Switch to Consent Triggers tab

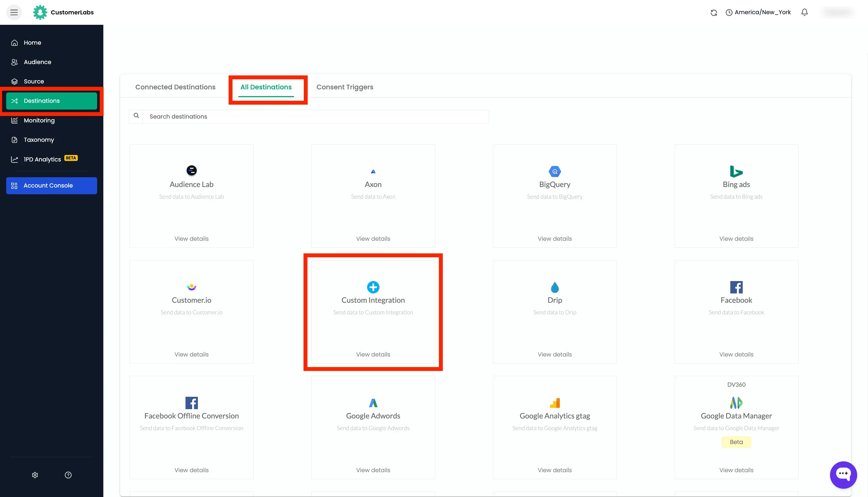pyautogui.click(x=345, y=87)
